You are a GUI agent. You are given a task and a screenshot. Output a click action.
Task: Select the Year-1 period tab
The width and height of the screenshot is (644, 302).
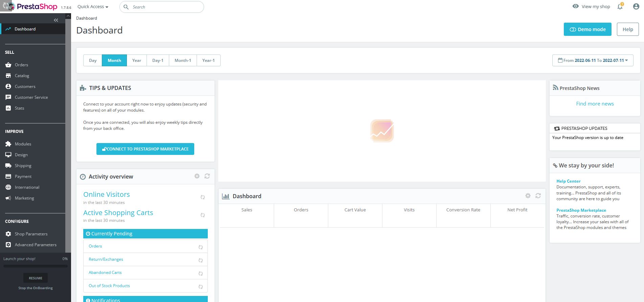[x=208, y=61]
